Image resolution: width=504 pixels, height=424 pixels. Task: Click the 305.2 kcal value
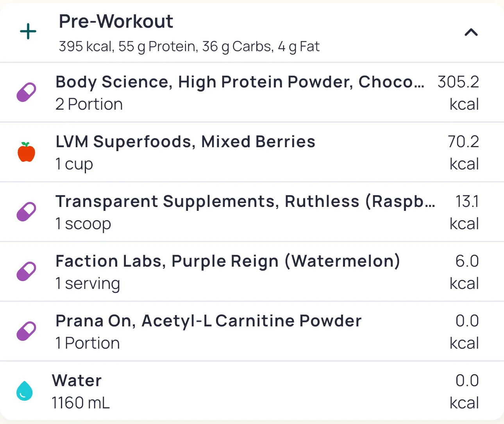[x=458, y=82]
